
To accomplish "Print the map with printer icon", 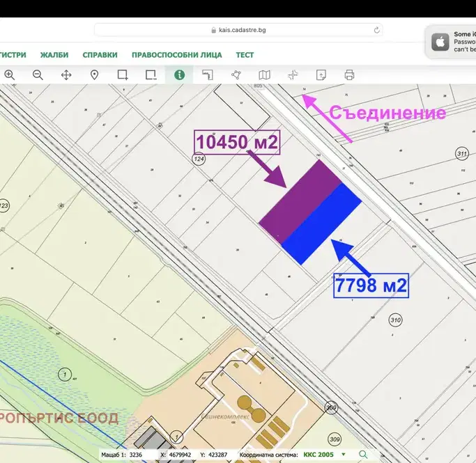I will coord(349,75).
